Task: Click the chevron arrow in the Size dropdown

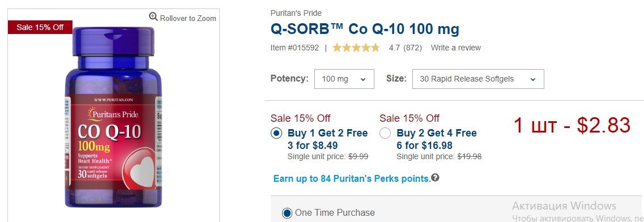Action: click(x=533, y=80)
